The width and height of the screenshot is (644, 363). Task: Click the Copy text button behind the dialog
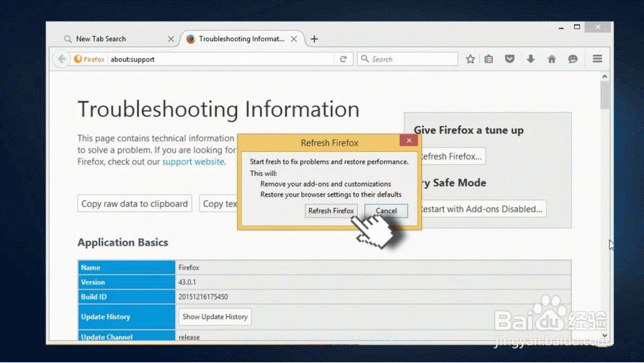218,204
